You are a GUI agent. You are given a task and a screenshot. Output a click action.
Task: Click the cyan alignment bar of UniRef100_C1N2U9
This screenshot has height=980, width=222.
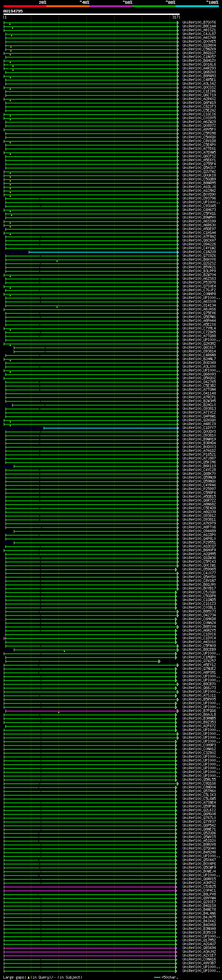[x=104, y=252]
